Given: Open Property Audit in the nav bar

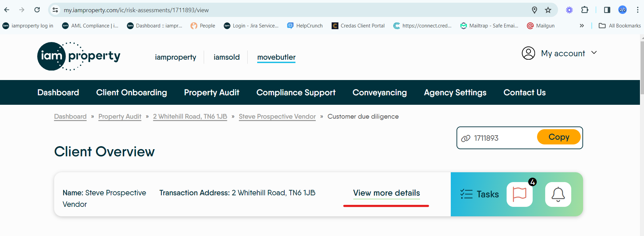Looking at the screenshot, I should click(x=212, y=93).
